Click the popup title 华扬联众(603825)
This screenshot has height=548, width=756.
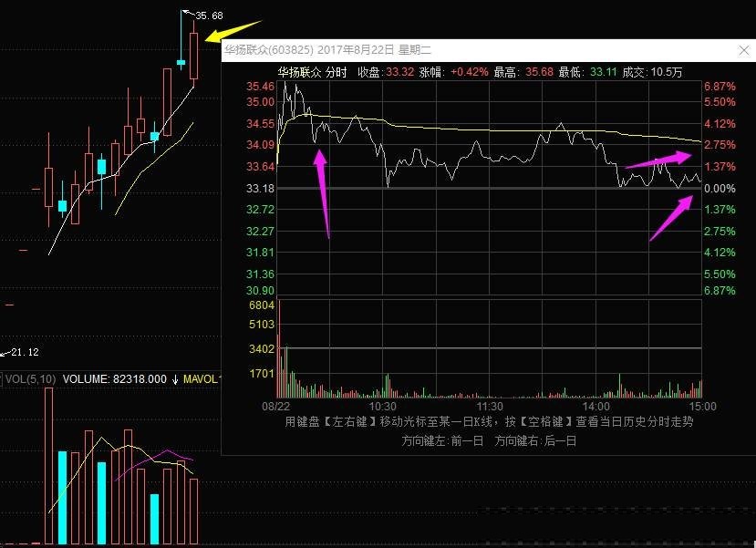point(269,51)
